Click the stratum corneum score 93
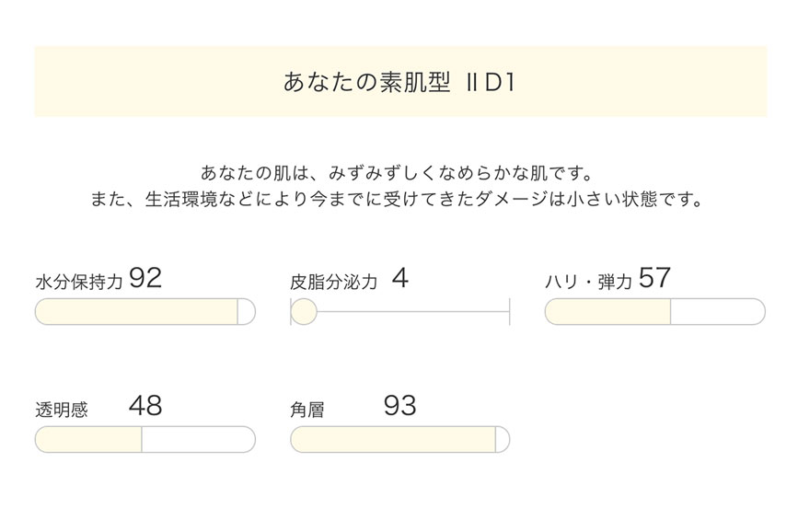Screen dimensions: 798x532 click(x=400, y=406)
